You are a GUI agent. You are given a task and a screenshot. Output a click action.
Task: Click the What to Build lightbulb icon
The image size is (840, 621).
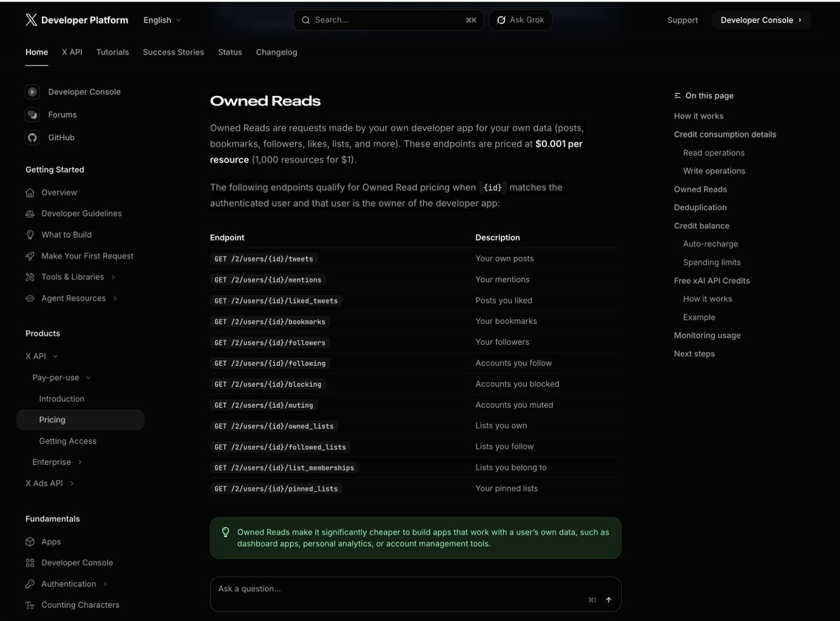click(30, 235)
